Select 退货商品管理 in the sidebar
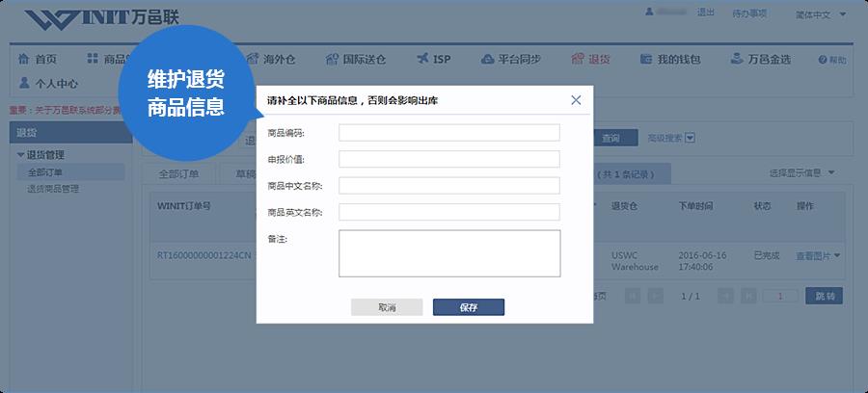 click(53, 189)
